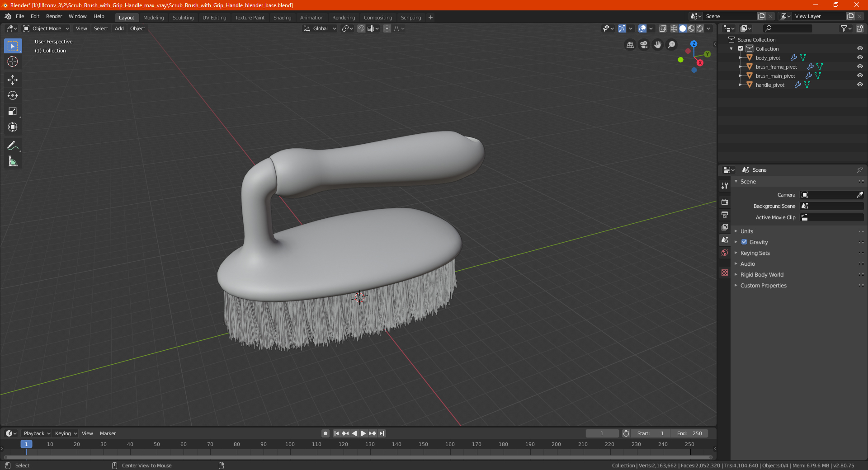Switch to the UV Editing workspace tab

[214, 18]
